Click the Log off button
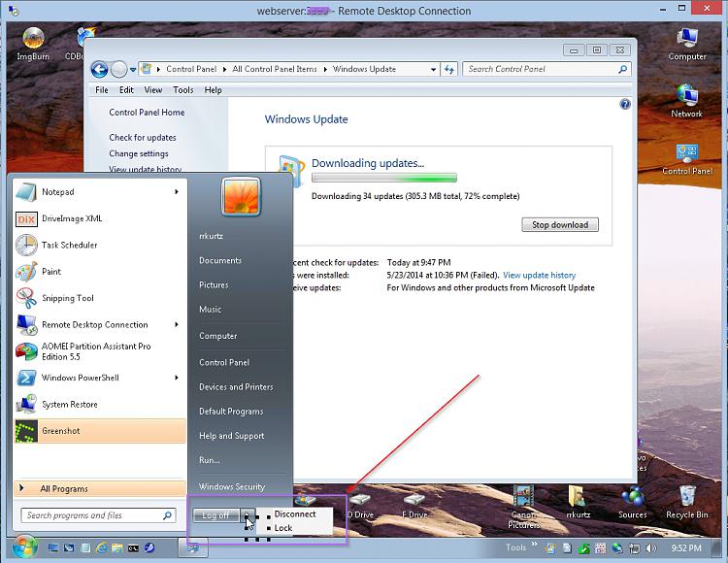The height and width of the screenshot is (563, 728). [216, 514]
